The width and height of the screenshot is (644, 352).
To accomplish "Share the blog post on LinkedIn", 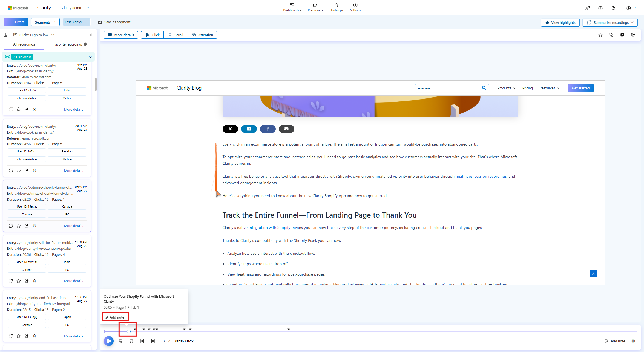I will 249,129.
